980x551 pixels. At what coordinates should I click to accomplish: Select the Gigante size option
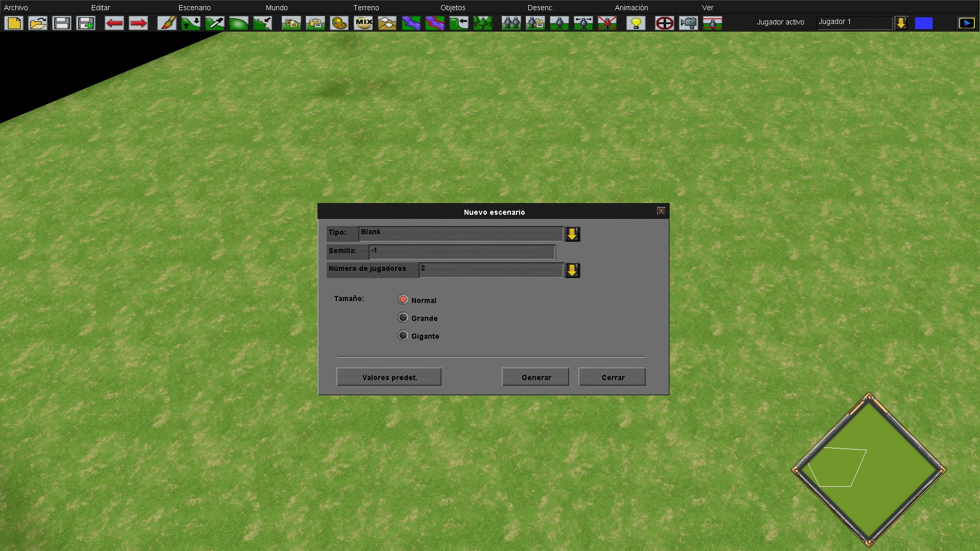click(403, 335)
